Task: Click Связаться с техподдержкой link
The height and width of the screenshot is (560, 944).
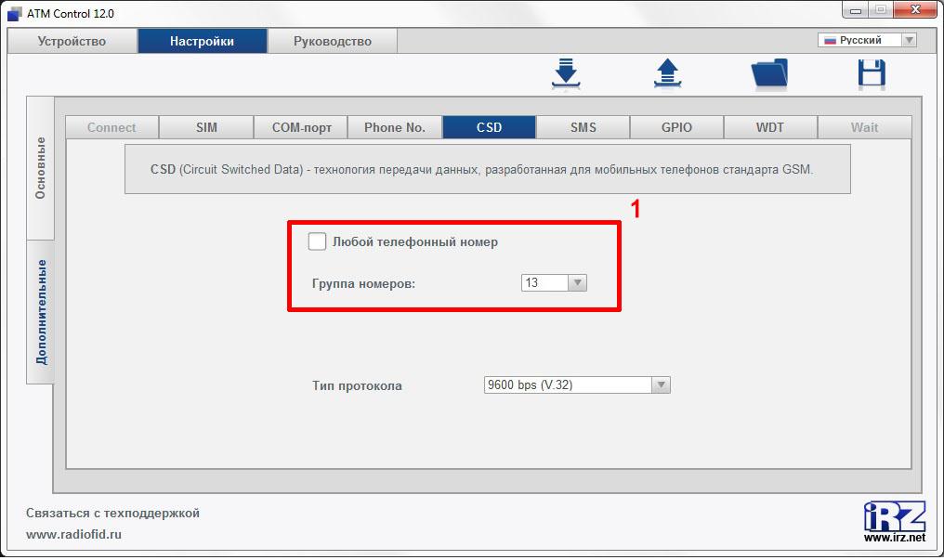Action: point(112,513)
